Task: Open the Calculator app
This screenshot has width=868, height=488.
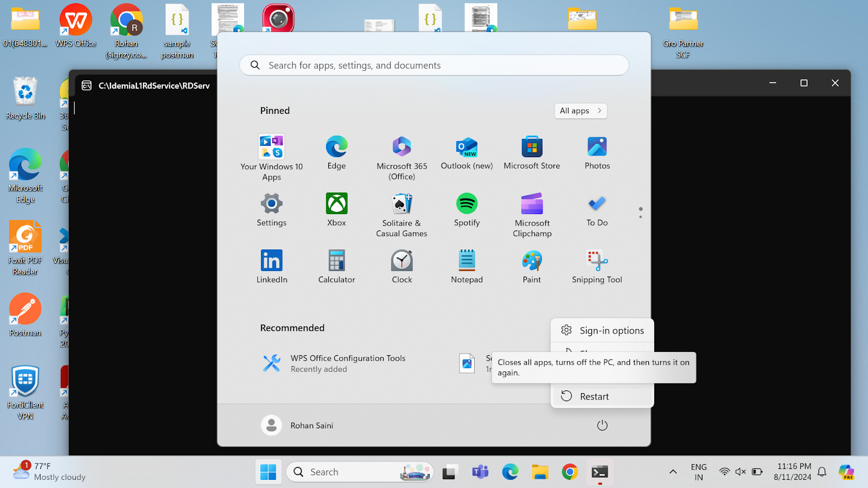Action: pos(336,267)
